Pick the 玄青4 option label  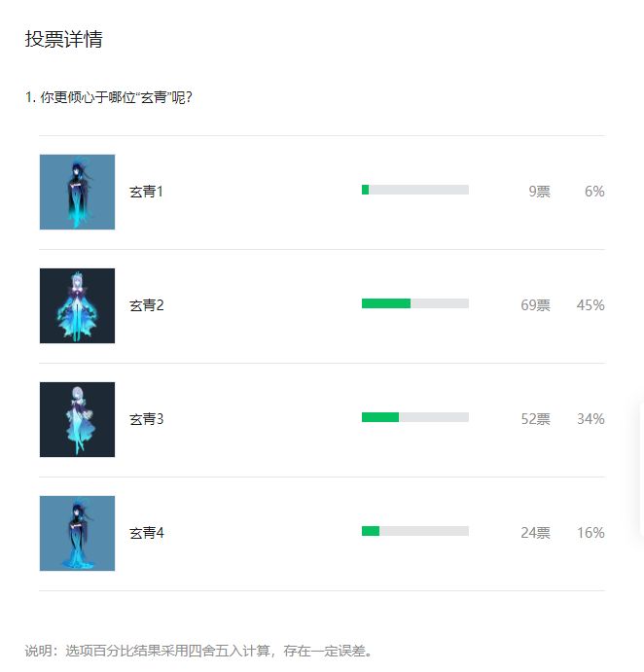[146, 533]
